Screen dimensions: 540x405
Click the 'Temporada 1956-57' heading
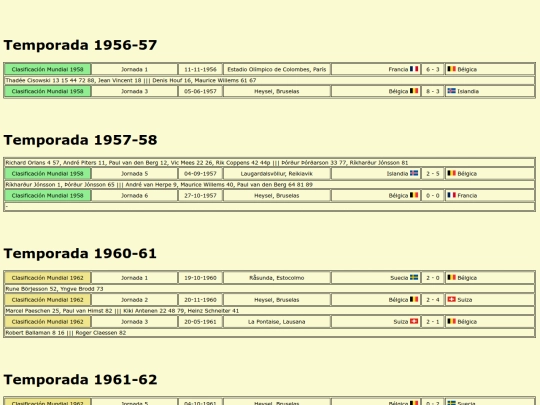click(80, 45)
